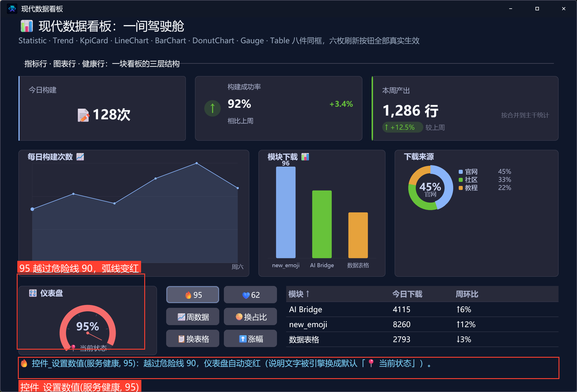Click the green up-arrow trend icon
This screenshot has height=392, width=577.
point(212,108)
